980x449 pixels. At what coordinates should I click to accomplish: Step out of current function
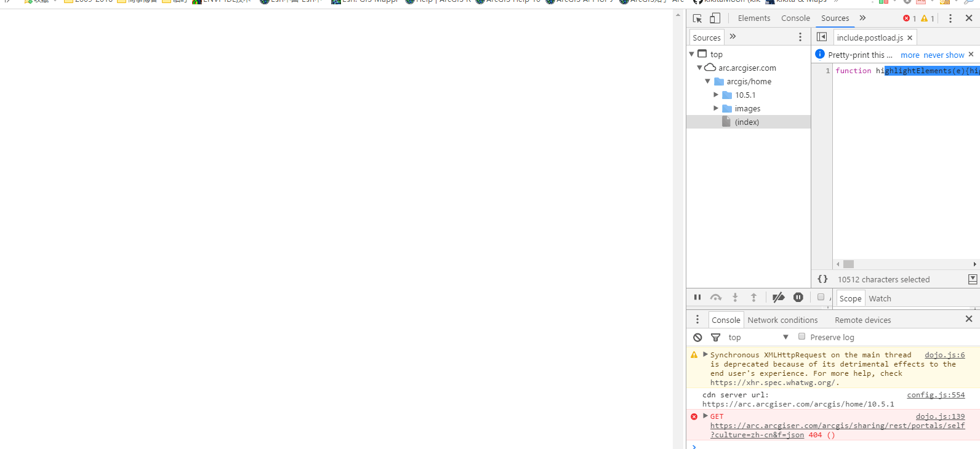753,298
